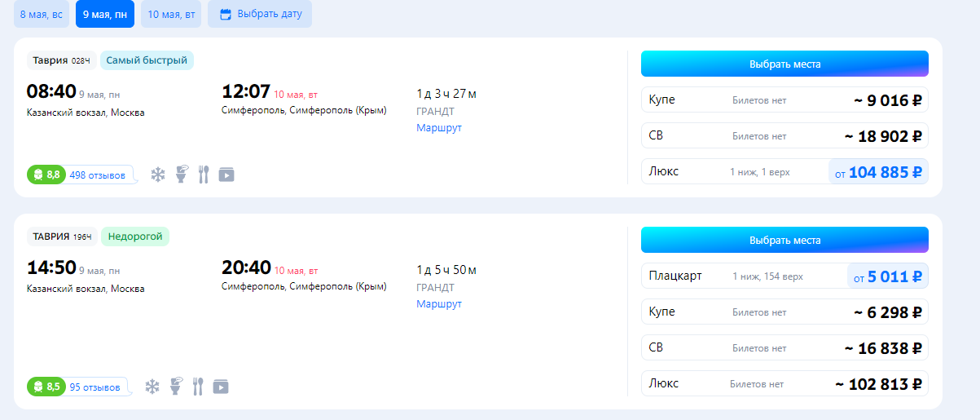Open the Выбрать дату calendar picker
The image size is (980, 420).
click(260, 14)
